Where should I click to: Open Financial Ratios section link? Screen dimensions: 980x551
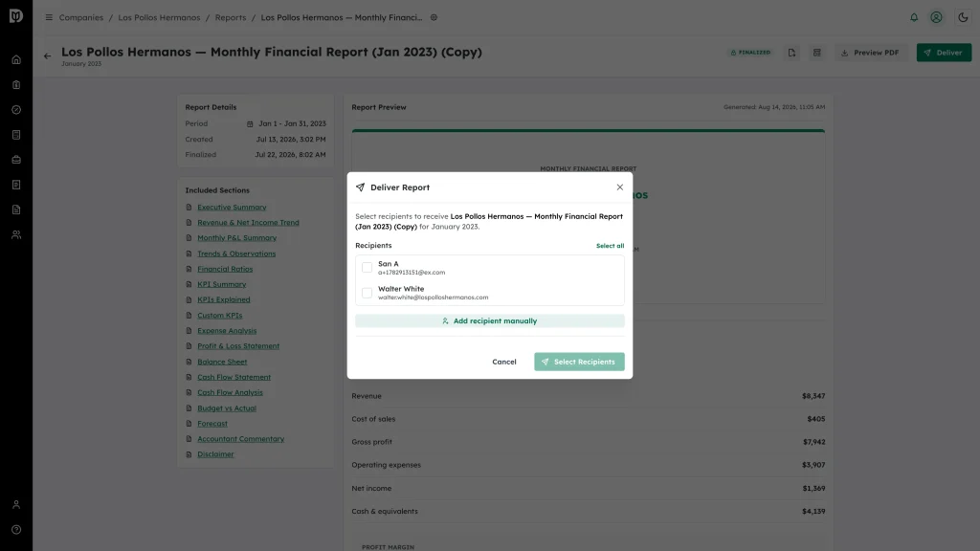pyautogui.click(x=225, y=269)
